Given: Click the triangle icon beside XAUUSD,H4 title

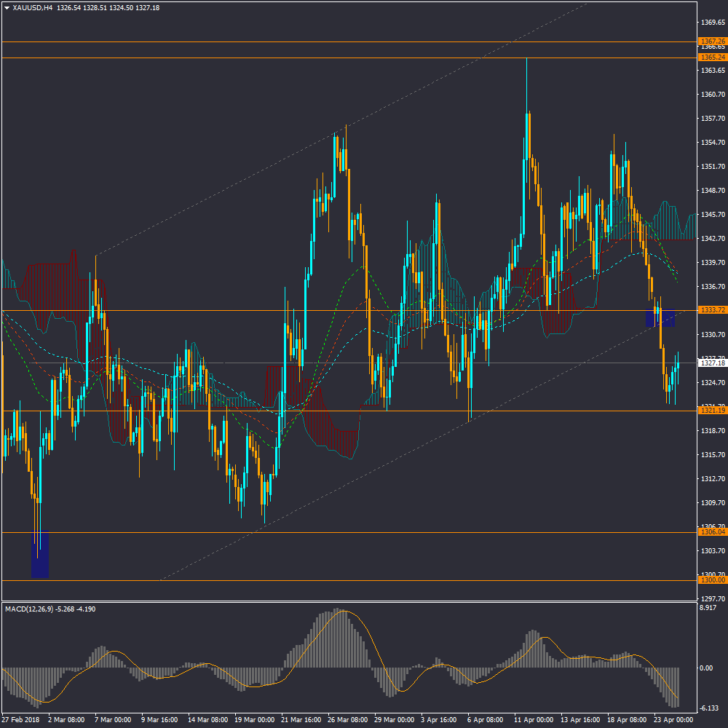Looking at the screenshot, I should [x=7, y=7].
